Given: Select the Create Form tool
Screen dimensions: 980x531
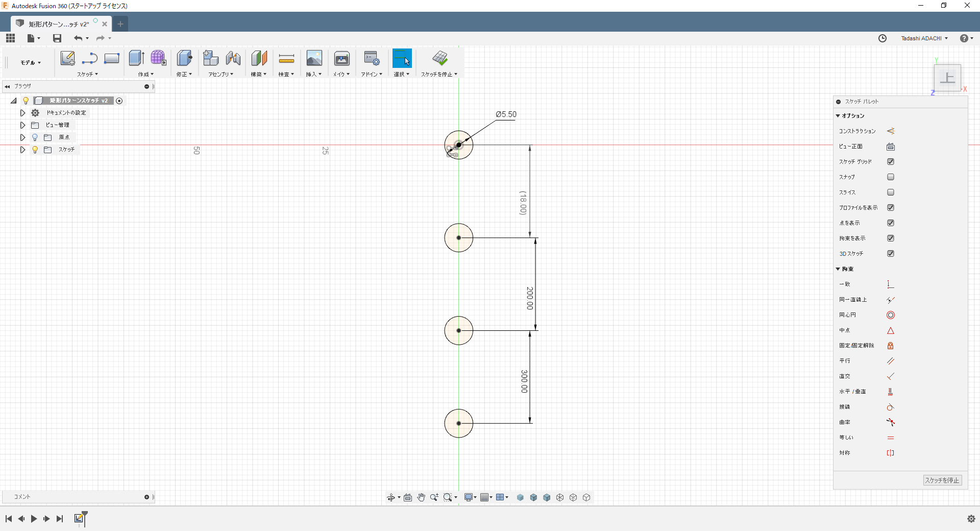Looking at the screenshot, I should pyautogui.click(x=158, y=58).
